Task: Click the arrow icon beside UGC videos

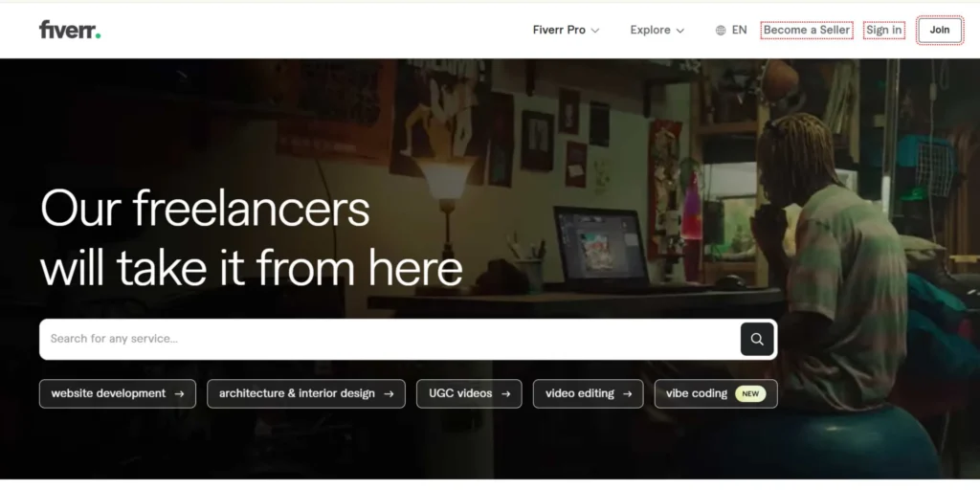Action: pos(505,393)
